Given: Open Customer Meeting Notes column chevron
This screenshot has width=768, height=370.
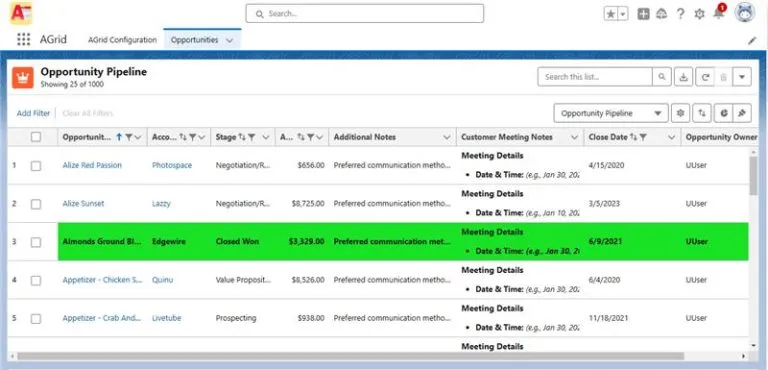Looking at the screenshot, I should click(575, 138).
